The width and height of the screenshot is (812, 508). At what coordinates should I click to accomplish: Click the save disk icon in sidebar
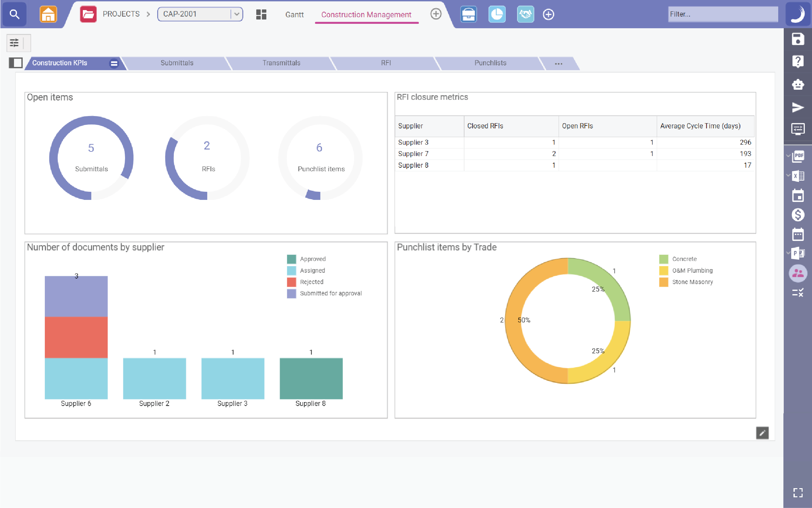click(x=798, y=39)
